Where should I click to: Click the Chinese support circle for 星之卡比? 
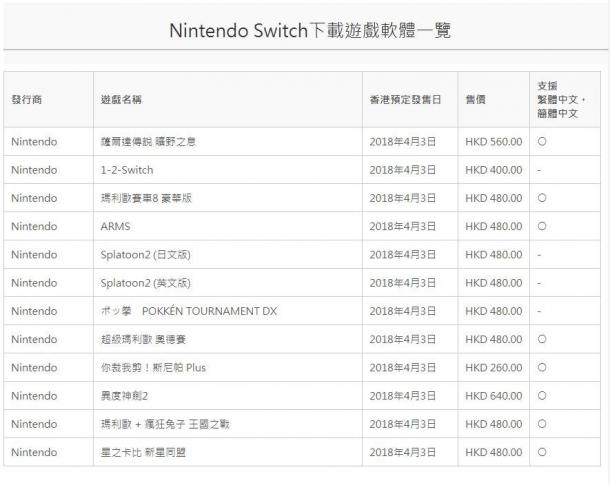coord(542,452)
